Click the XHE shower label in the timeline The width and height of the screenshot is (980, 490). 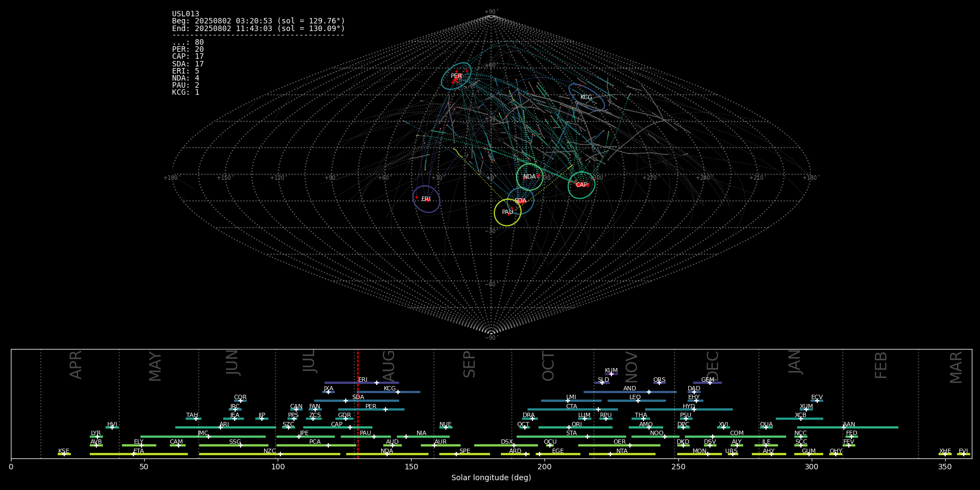click(x=945, y=451)
